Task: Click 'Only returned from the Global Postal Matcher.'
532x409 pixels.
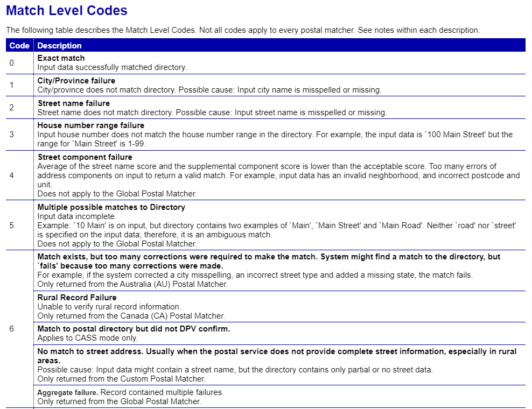Action: (119, 401)
